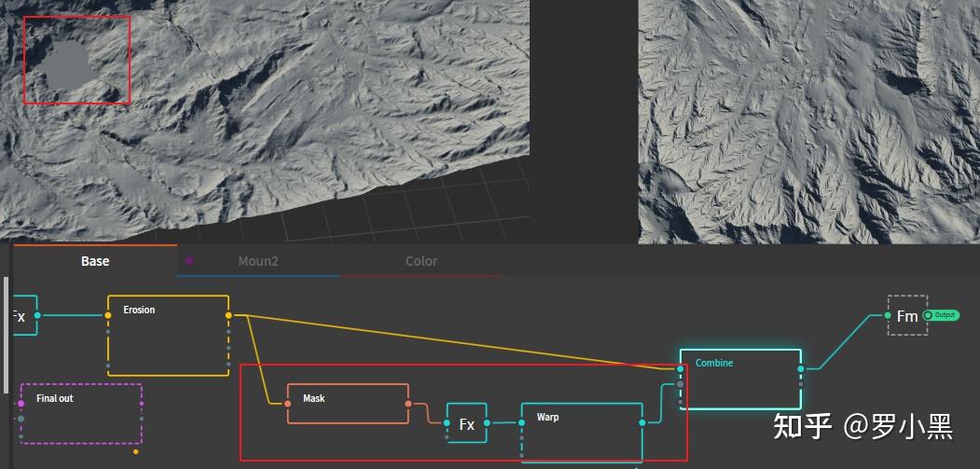Viewport: 980px width, 469px height.
Task: Switch to the Base graph tab
Action: tap(95, 261)
